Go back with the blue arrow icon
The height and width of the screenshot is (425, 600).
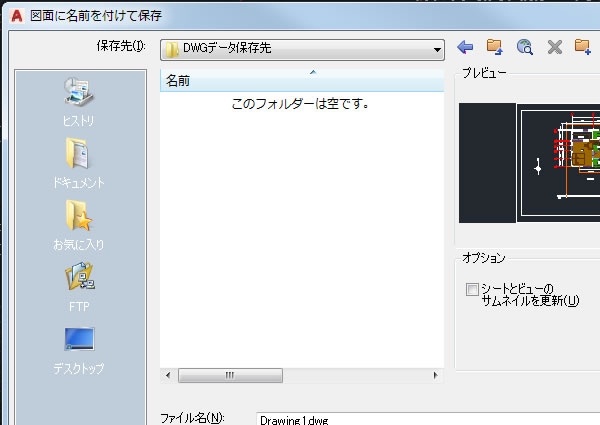[x=465, y=47]
